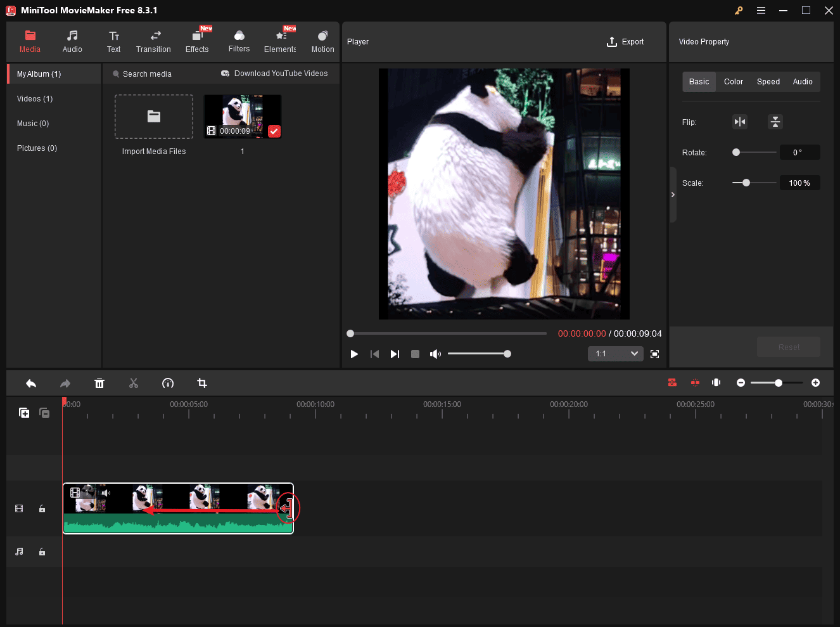Open the 1:1 aspect ratio dropdown

[615, 354]
